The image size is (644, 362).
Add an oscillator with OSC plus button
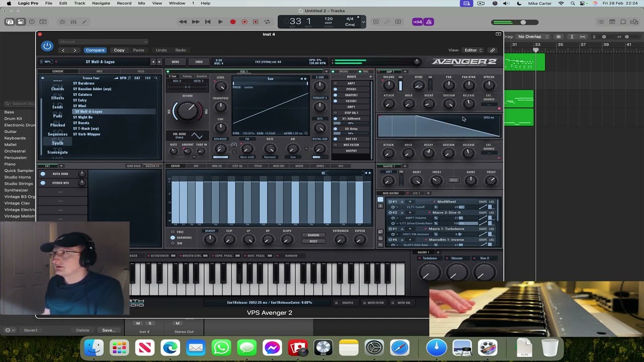point(327,71)
